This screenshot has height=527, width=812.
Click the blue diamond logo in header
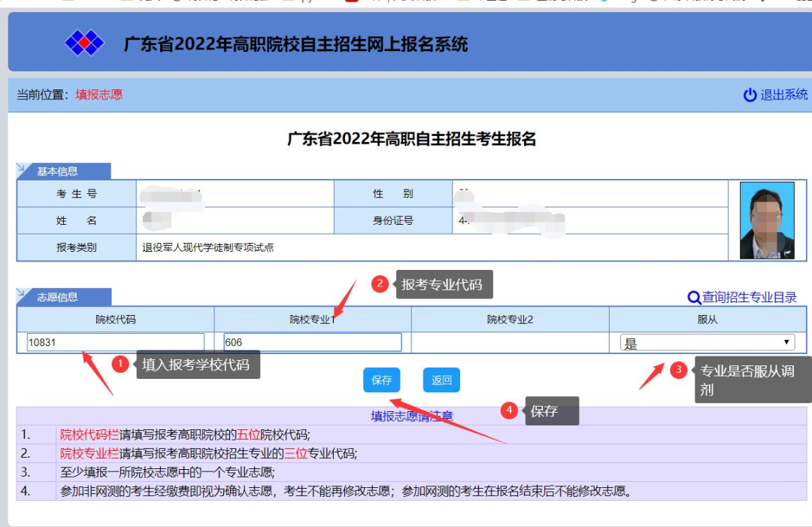(x=83, y=43)
